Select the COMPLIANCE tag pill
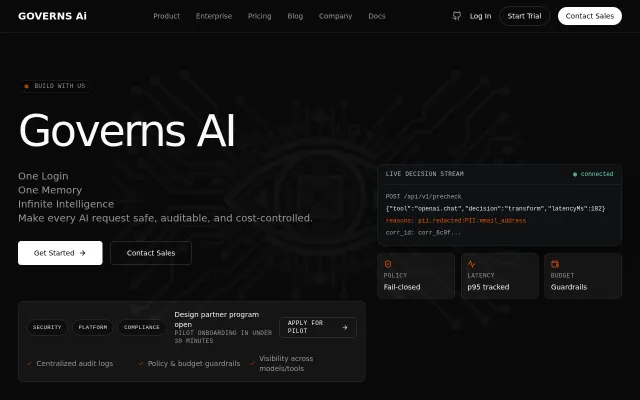Screen dimensions: 640x400 pos(142,327)
